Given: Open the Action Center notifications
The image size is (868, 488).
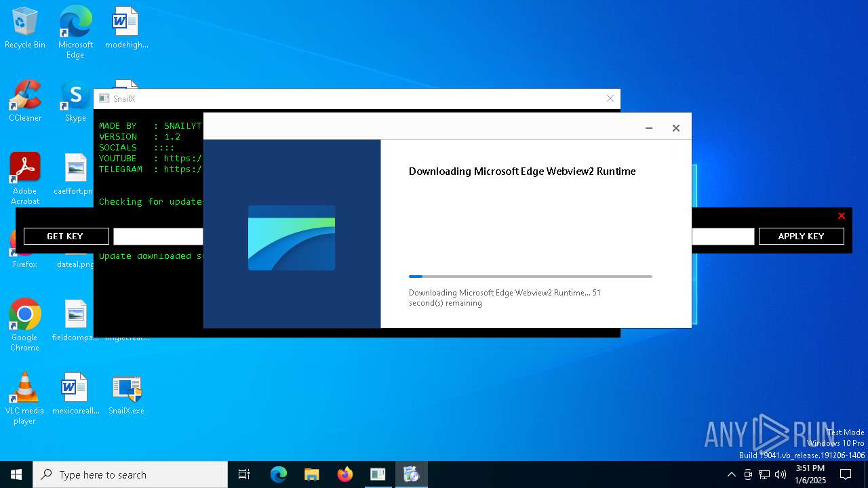Looking at the screenshot, I should [846, 474].
